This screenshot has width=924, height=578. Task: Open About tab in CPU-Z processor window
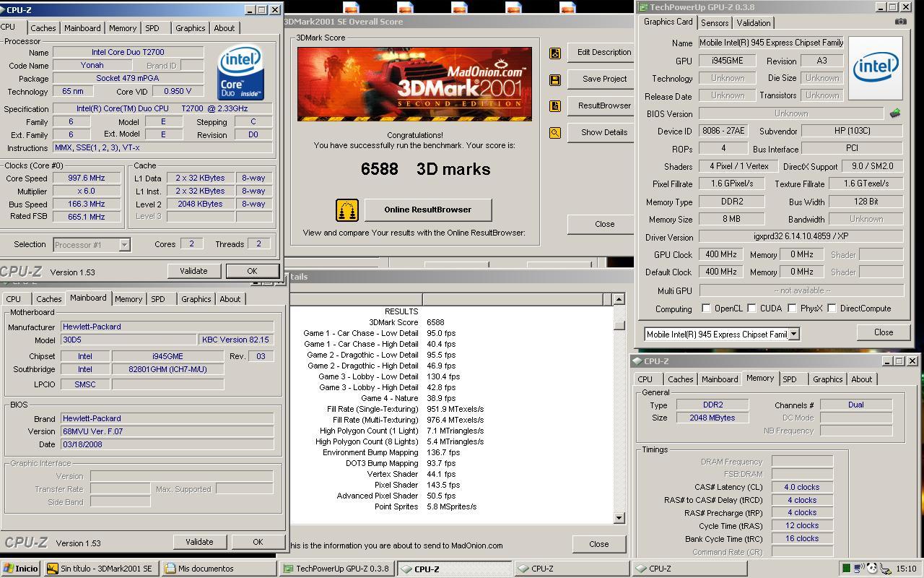click(x=224, y=28)
